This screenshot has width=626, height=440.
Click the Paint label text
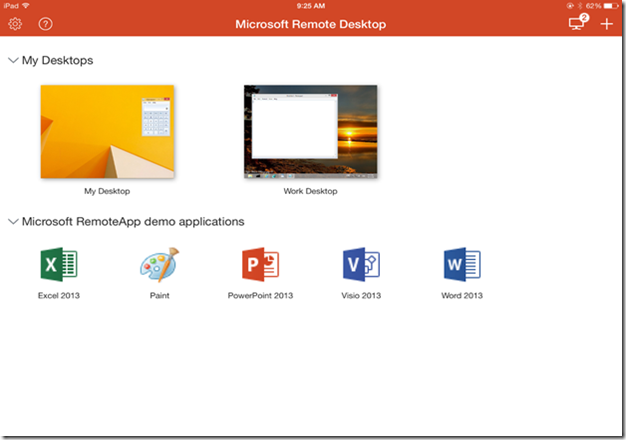click(x=160, y=295)
